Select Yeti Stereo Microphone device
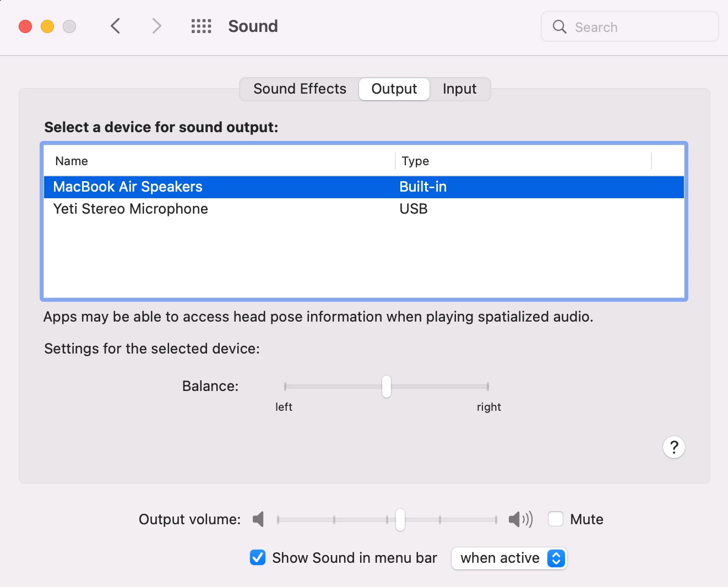Screen dimensions: 728x587 coord(364,209)
